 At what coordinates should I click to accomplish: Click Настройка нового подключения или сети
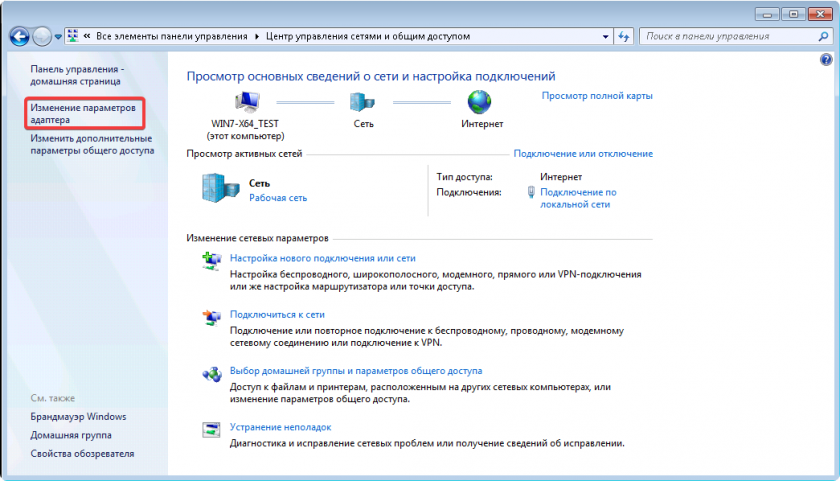tap(322, 258)
